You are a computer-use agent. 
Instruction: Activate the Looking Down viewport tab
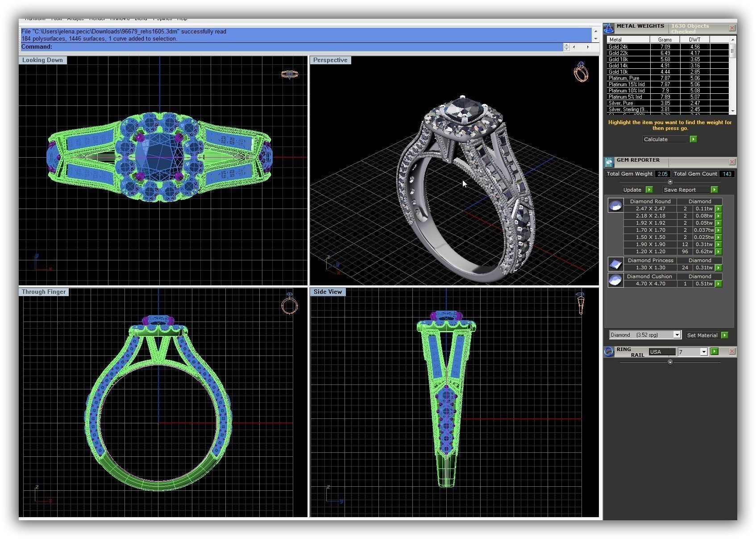43,60
